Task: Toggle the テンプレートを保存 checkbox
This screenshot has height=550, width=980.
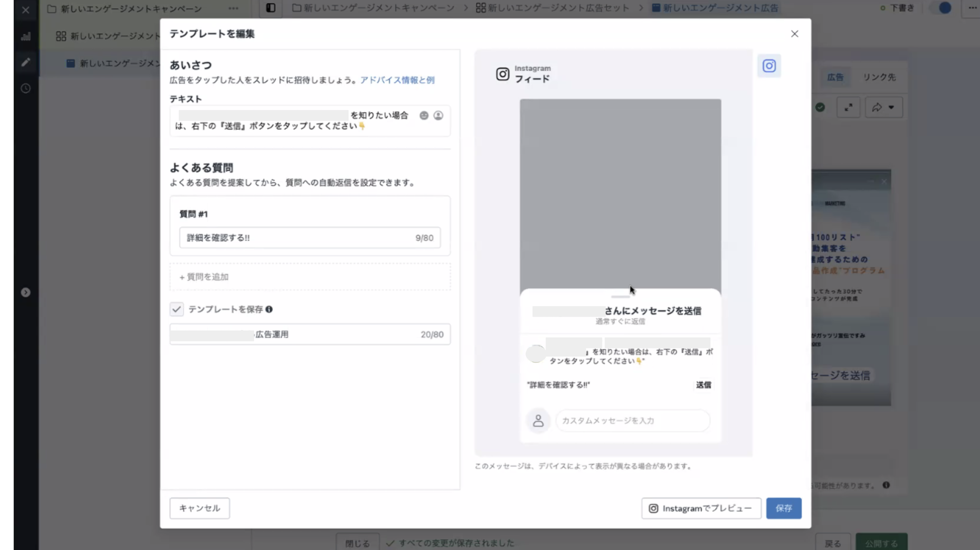Action: click(x=177, y=309)
